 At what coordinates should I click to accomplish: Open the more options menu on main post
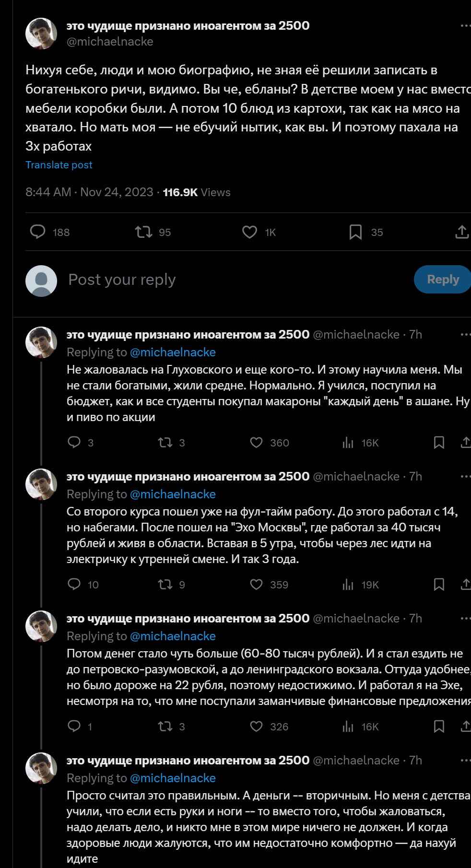pyautogui.click(x=465, y=26)
